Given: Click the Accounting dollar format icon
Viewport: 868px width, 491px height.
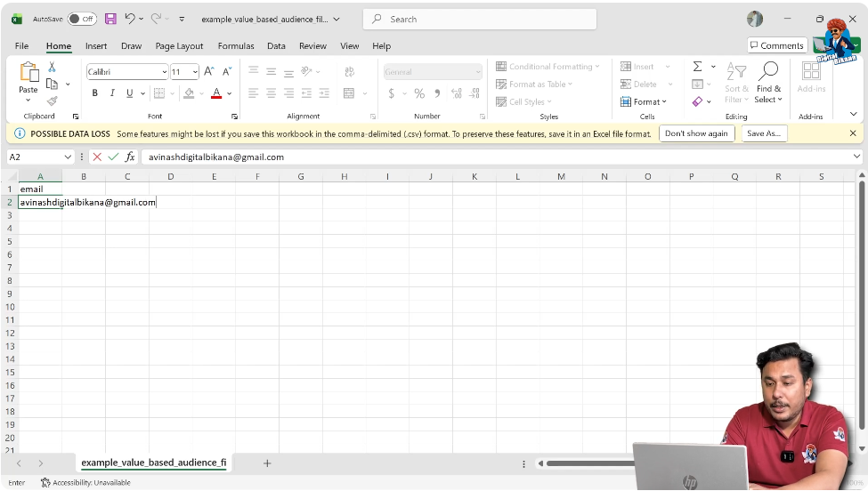Looking at the screenshot, I should tap(392, 93).
